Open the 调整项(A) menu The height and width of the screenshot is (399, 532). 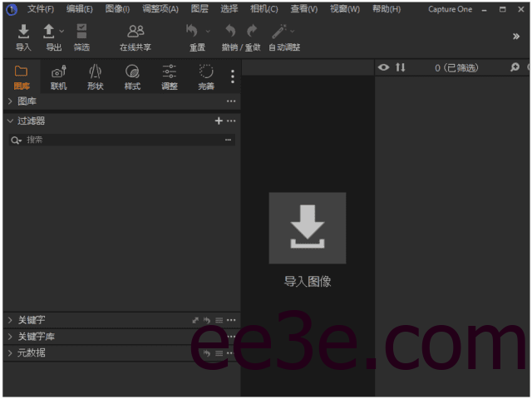click(160, 9)
